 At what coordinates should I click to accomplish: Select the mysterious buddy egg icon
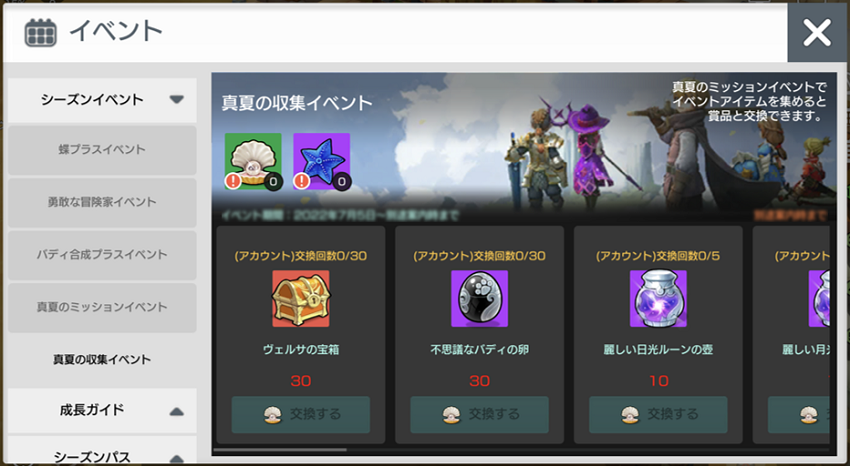tap(480, 299)
